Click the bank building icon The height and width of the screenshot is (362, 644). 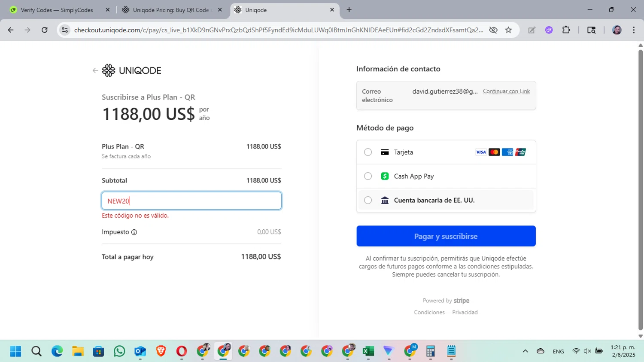pos(385,200)
